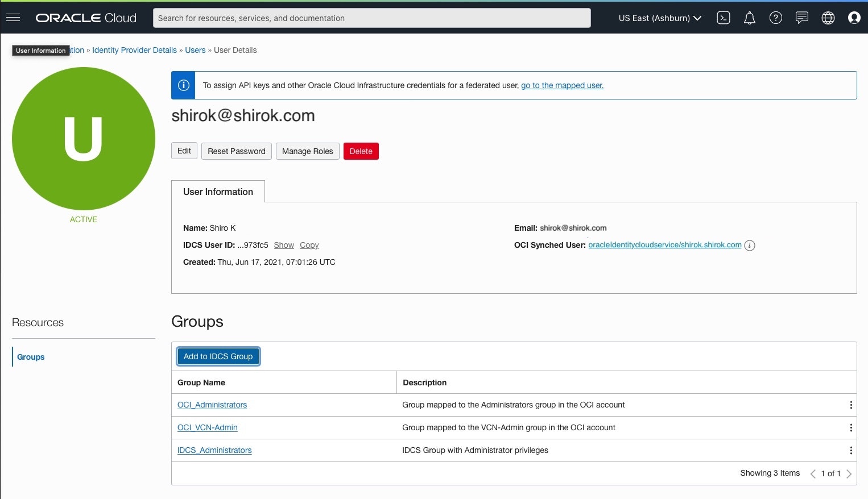Open the help question mark icon
The height and width of the screenshot is (499, 868).
click(776, 18)
